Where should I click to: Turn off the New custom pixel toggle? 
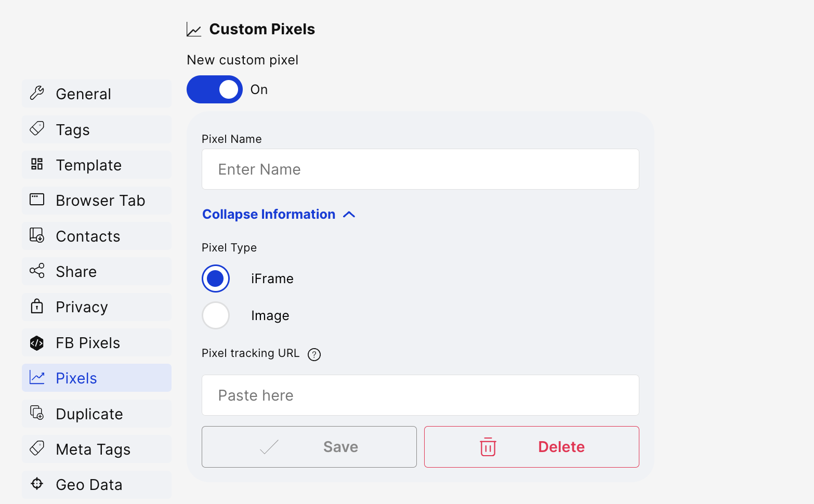(215, 89)
